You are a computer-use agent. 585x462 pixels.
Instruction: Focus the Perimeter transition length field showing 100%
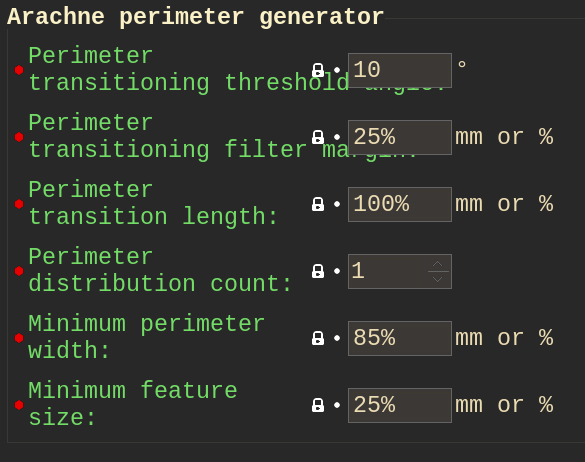click(400, 205)
